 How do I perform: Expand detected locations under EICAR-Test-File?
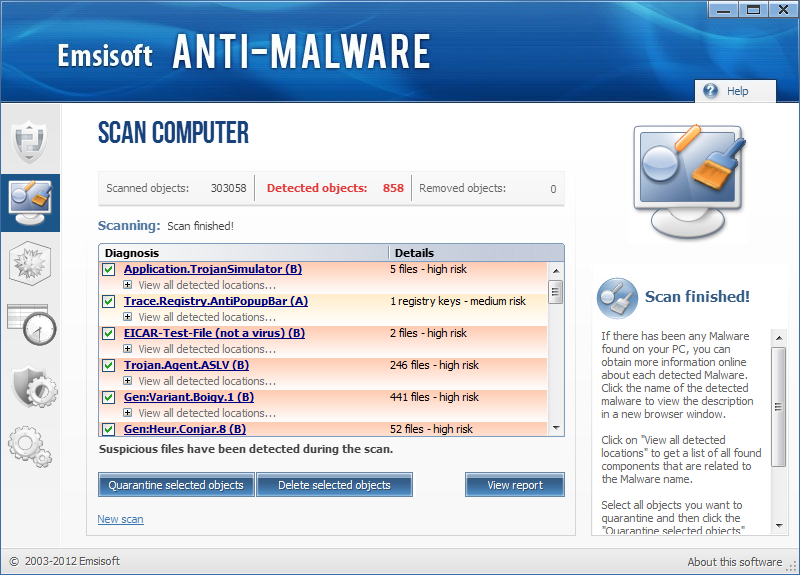(x=128, y=349)
